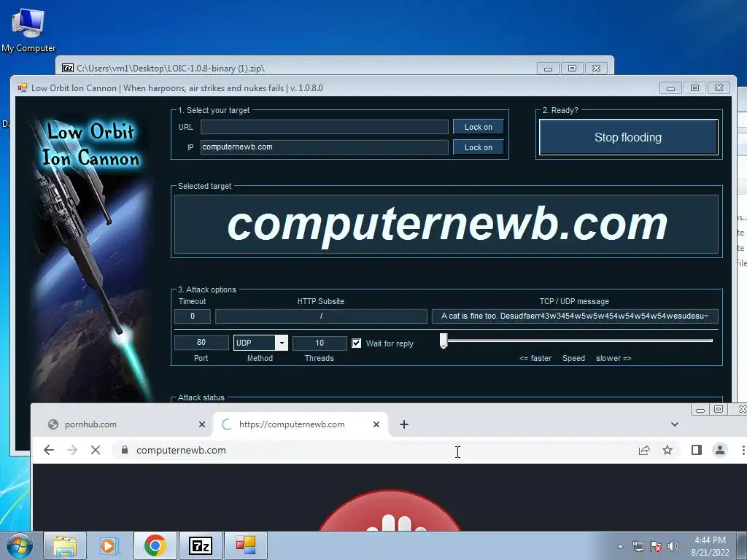Open My Computer desktop icon
747x560 pixels.
28,30
